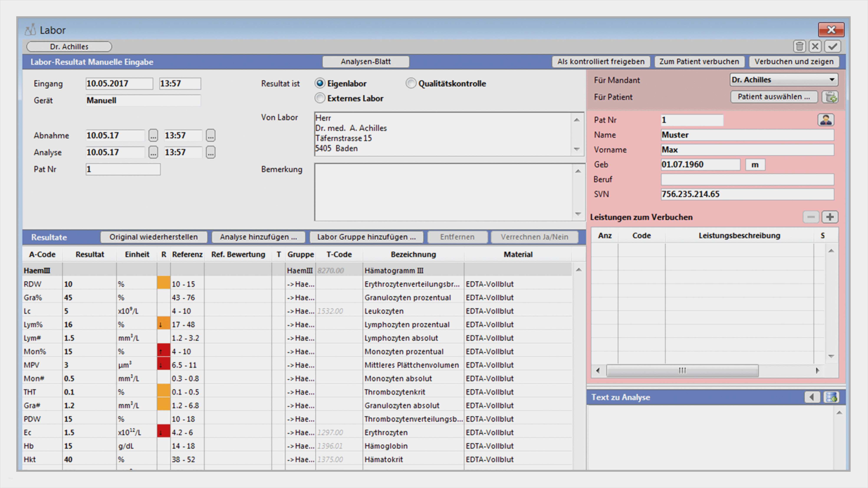
Task: Click the patient person icon next to Pat Nr
Action: (x=825, y=120)
